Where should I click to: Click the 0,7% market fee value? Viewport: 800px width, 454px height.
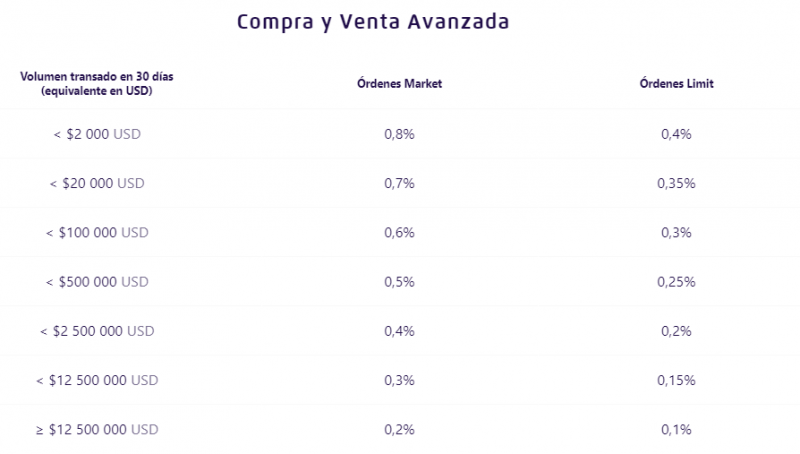pyautogui.click(x=399, y=183)
